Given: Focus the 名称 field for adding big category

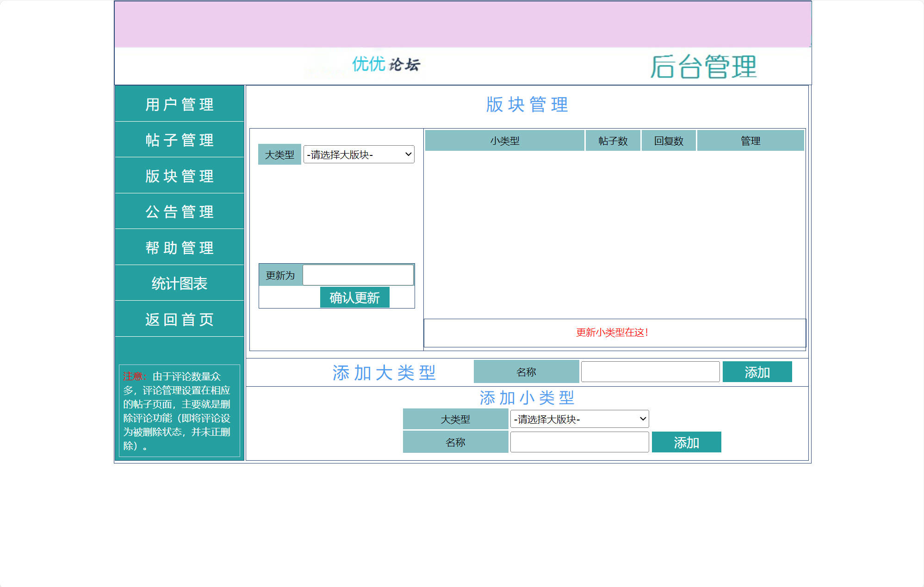Looking at the screenshot, I should [650, 371].
